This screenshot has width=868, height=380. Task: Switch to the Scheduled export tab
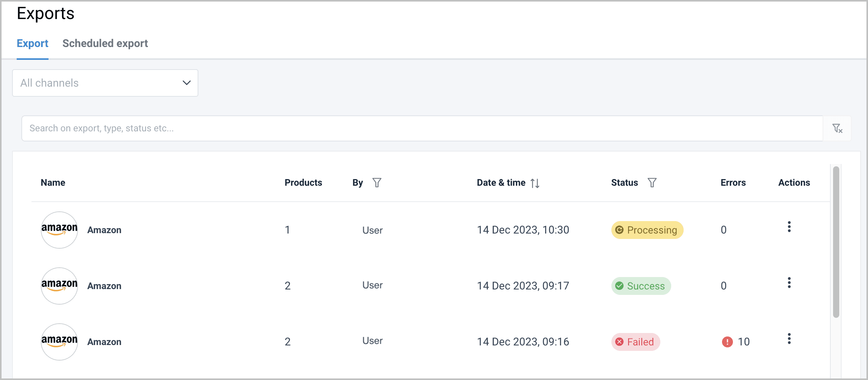tap(105, 44)
